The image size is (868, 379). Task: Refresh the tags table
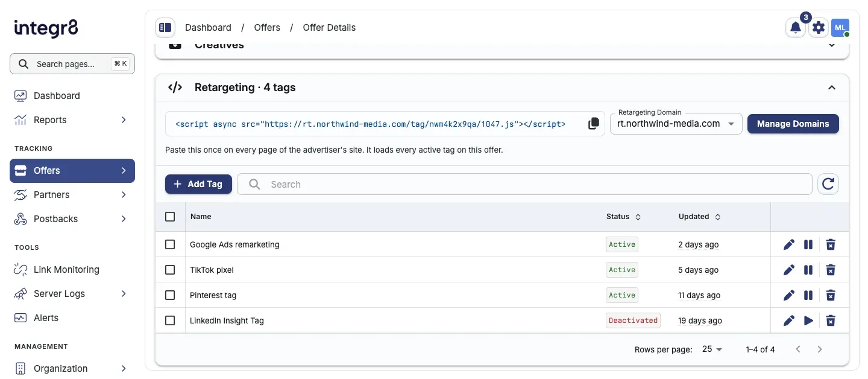tap(828, 184)
